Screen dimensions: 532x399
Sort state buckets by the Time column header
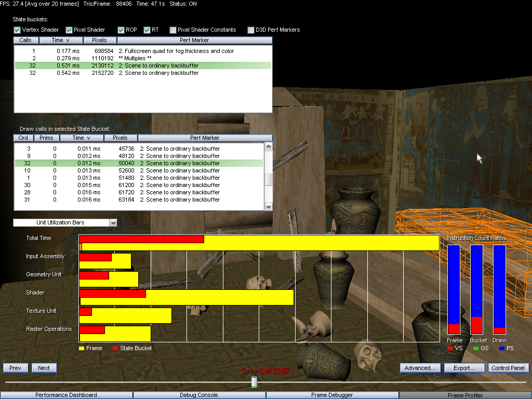(x=61, y=40)
